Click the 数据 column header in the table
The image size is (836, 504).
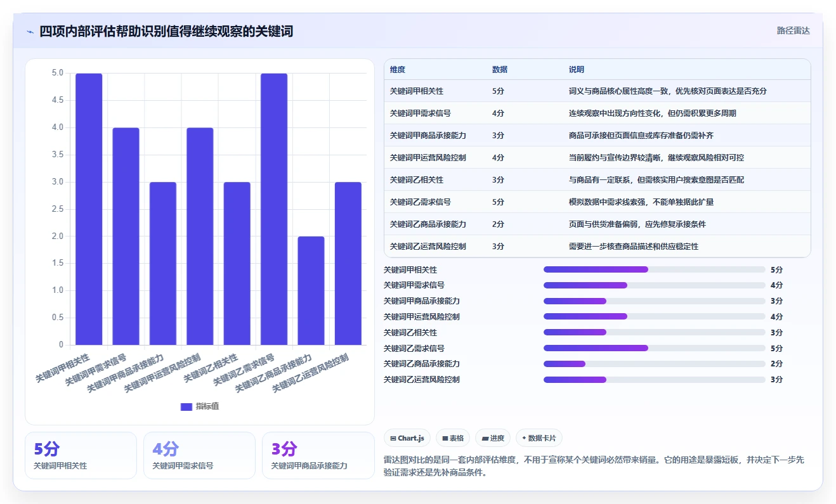(x=500, y=70)
